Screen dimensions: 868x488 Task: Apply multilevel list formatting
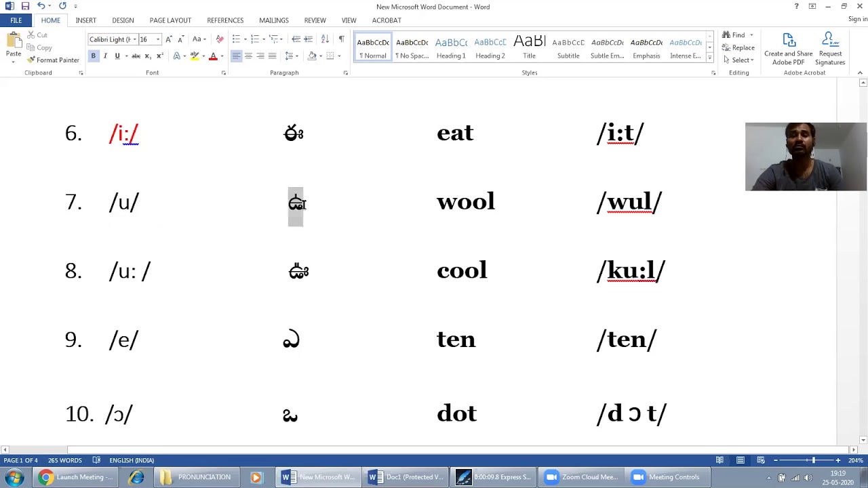[x=274, y=39]
